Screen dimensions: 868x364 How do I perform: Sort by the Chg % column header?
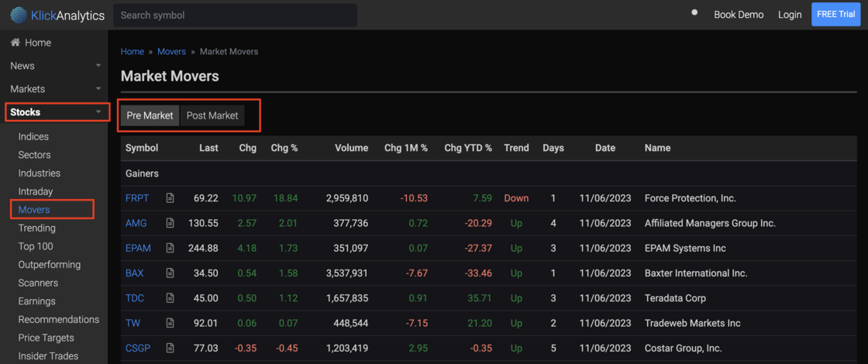click(284, 148)
